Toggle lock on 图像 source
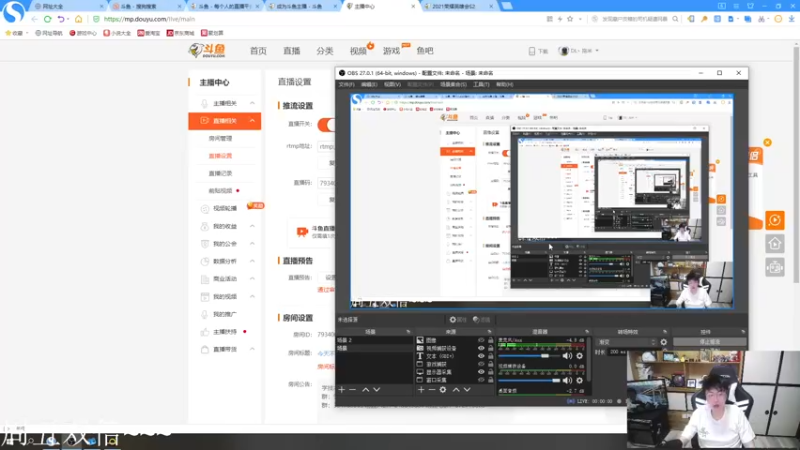 (x=490, y=340)
